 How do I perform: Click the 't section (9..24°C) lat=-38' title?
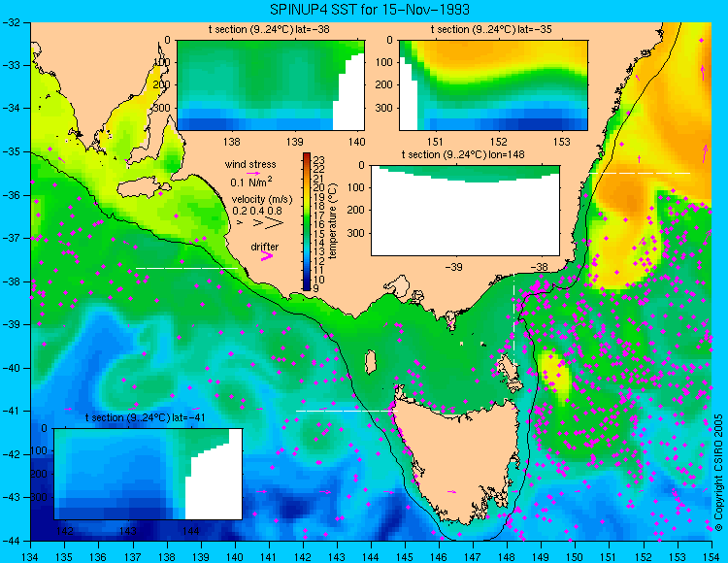[x=269, y=29]
